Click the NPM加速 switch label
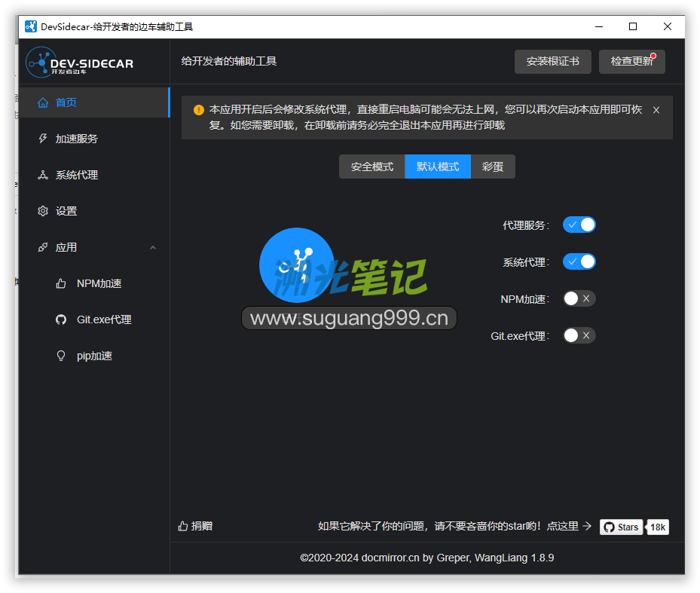700x593 pixels. (525, 298)
